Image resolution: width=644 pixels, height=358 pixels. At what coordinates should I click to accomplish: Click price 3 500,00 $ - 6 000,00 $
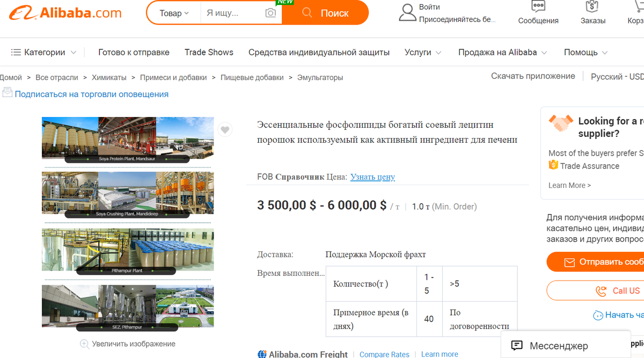(322, 205)
